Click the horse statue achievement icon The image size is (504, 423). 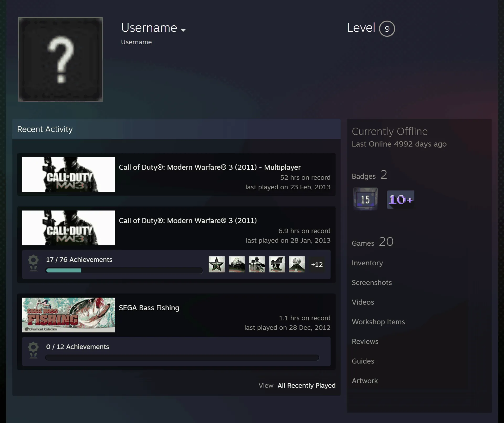click(x=277, y=264)
